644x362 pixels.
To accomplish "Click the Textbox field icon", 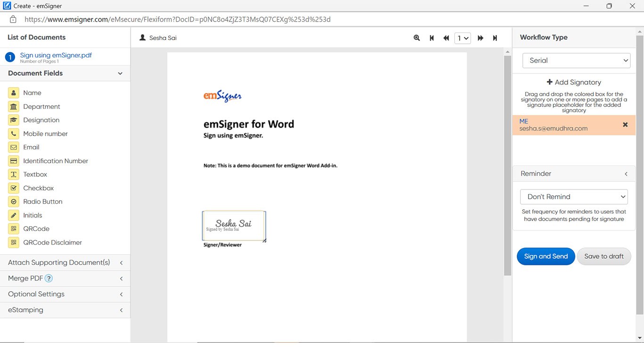I will pyautogui.click(x=14, y=174).
